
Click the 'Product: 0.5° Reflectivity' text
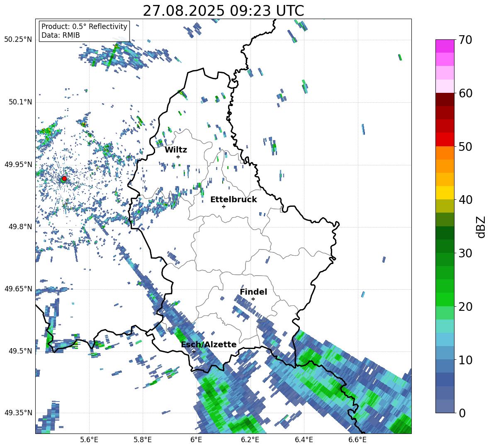click(84, 27)
